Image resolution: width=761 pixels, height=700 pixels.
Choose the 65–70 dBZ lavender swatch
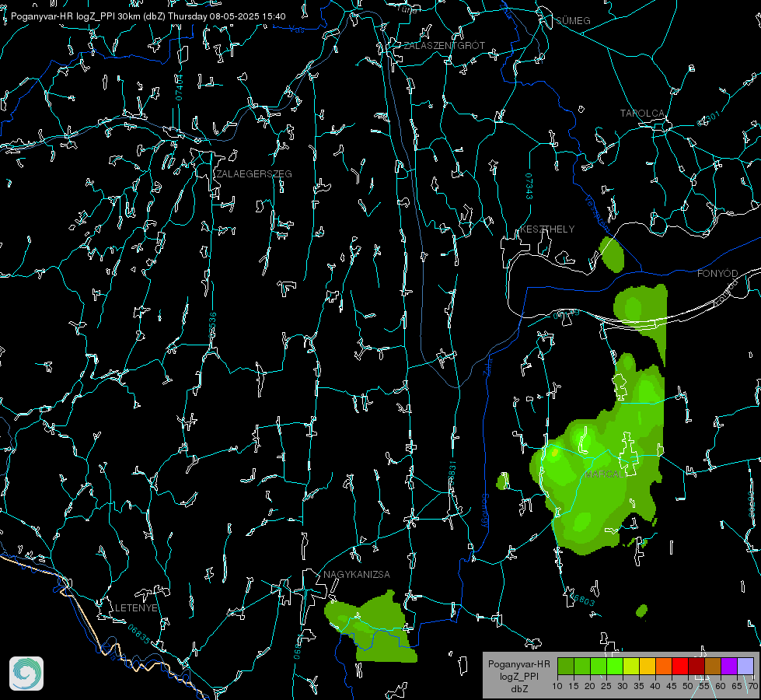[745, 667]
